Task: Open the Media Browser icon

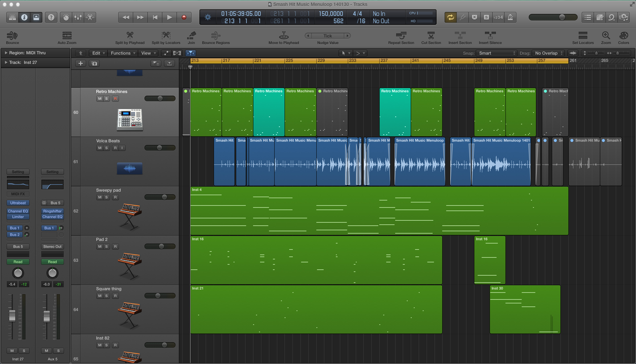Action: pyautogui.click(x=624, y=17)
